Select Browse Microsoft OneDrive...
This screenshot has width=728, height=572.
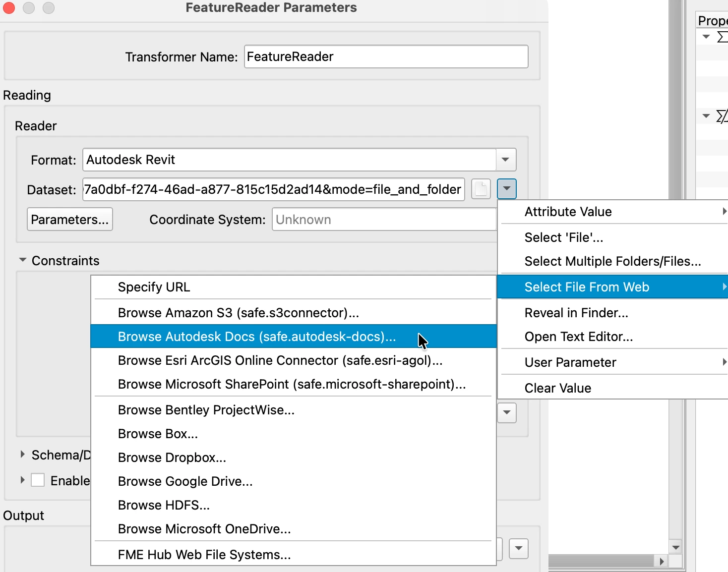click(x=294, y=529)
